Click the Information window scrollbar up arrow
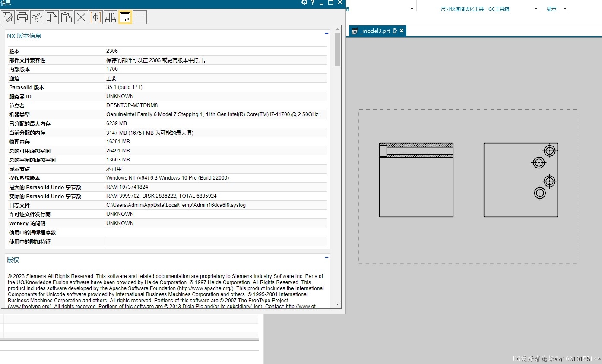The height and width of the screenshot is (364, 602). pos(338,30)
